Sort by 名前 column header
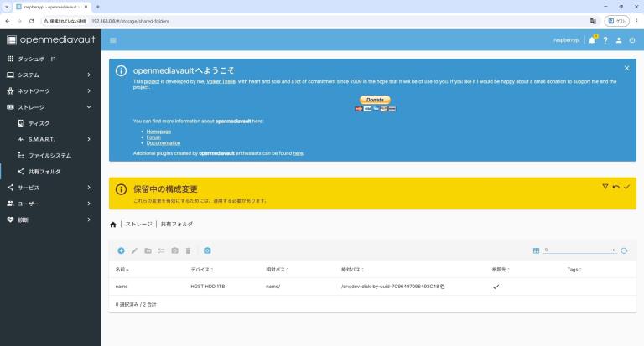 click(x=122, y=270)
